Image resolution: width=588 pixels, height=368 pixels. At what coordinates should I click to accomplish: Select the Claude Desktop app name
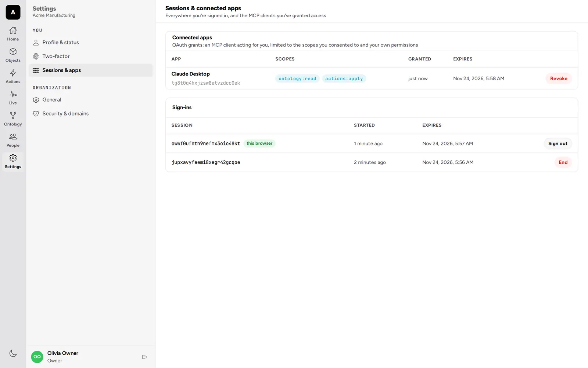point(190,74)
